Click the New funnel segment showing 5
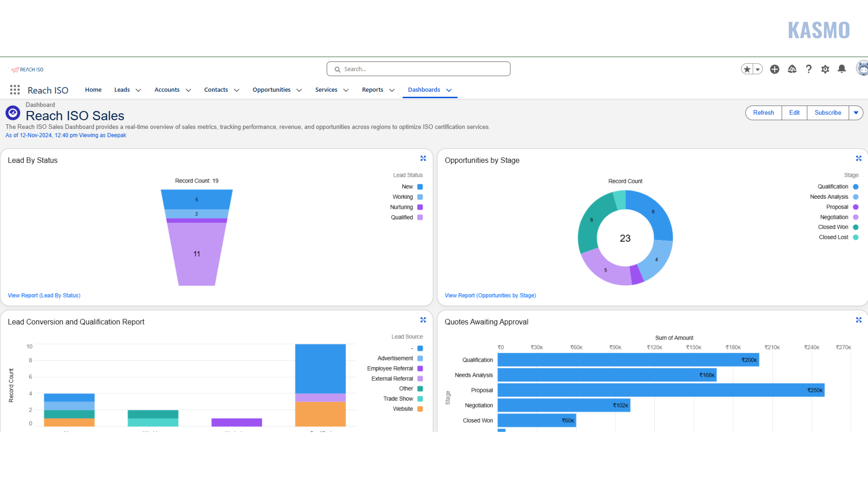This screenshot has width=868, height=488. pos(197,199)
